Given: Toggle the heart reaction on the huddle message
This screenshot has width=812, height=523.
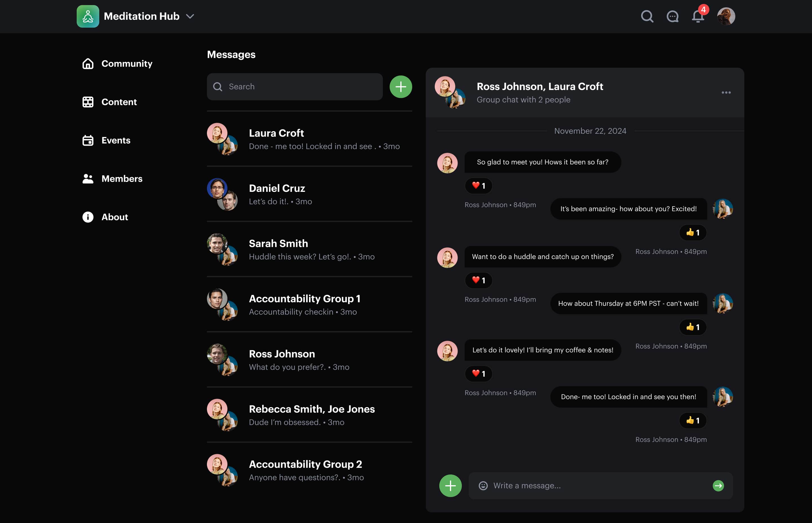Looking at the screenshot, I should 478,280.
